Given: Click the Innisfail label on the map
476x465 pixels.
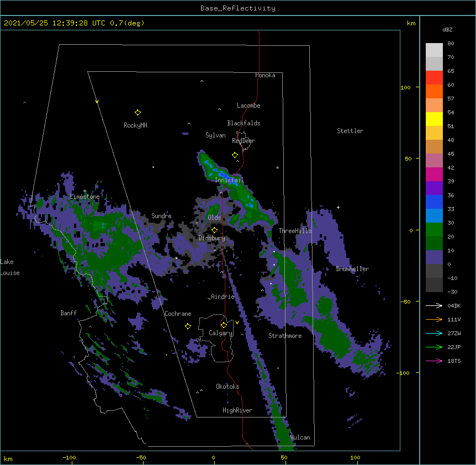Looking at the screenshot, I should point(229,180).
